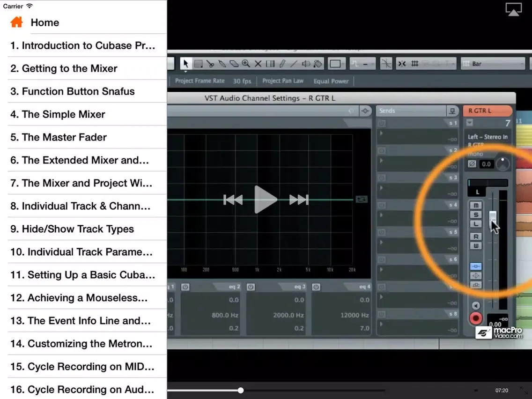Open the AirPlay screen mirroring icon
Viewport: 532px width, 399px height.
514,9
